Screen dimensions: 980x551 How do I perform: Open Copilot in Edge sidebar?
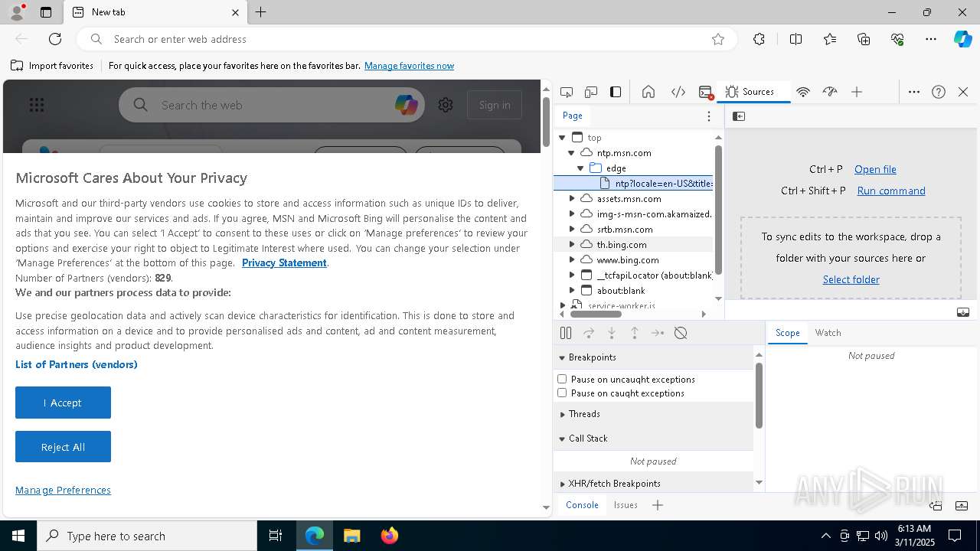(x=962, y=39)
